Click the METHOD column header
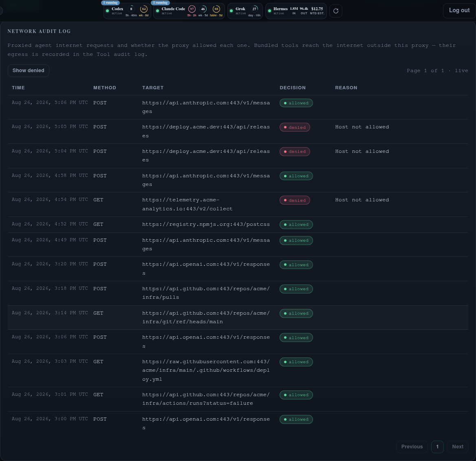476x461 pixels. coord(104,88)
